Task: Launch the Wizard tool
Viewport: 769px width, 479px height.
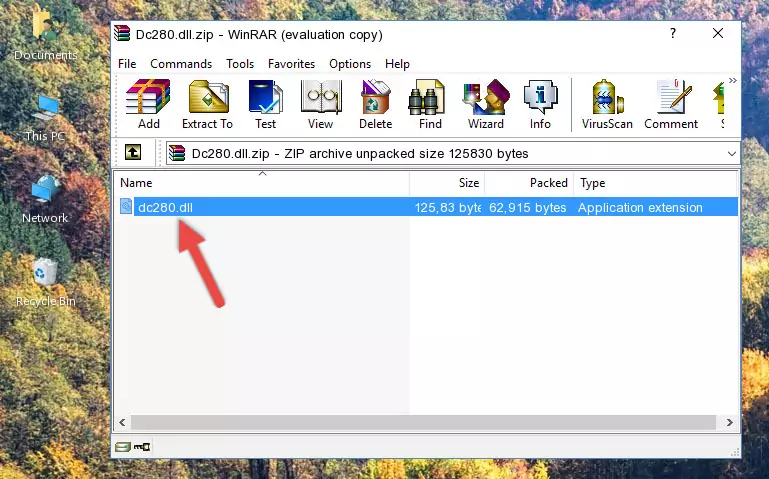Action: click(486, 104)
